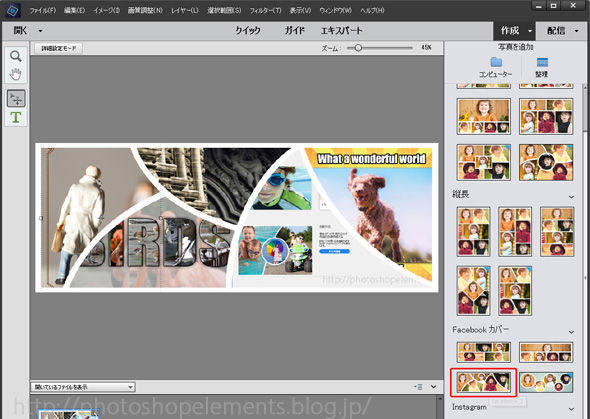Open the ファイル(F) menu
This screenshot has height=419, width=590.
click(43, 11)
